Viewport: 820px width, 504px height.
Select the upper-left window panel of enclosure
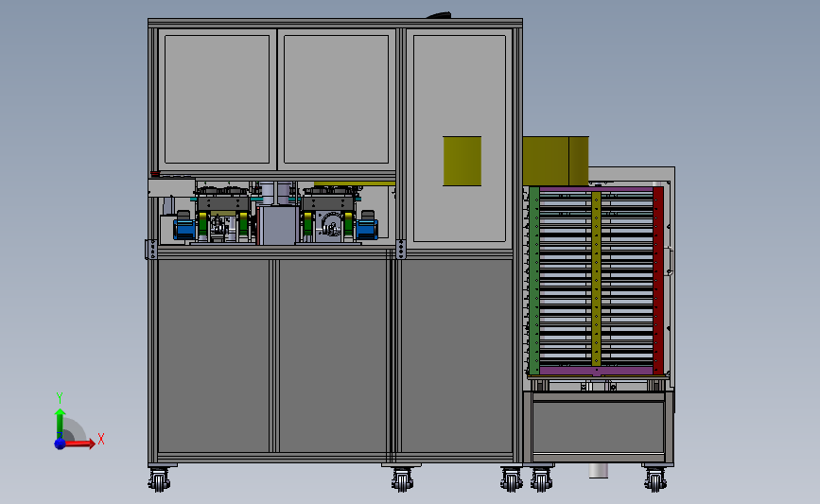[217, 99]
